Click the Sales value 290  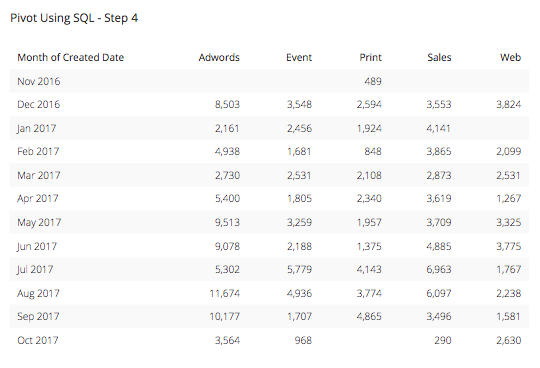tap(443, 340)
